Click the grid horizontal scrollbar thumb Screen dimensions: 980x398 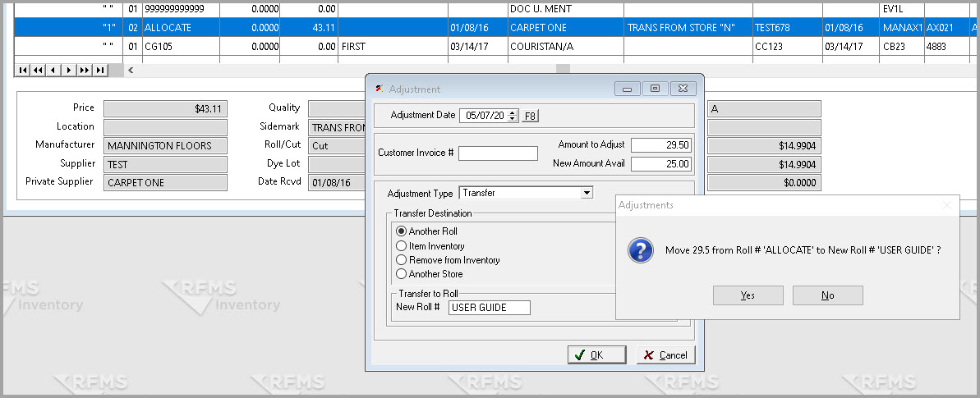pyautogui.click(x=564, y=69)
